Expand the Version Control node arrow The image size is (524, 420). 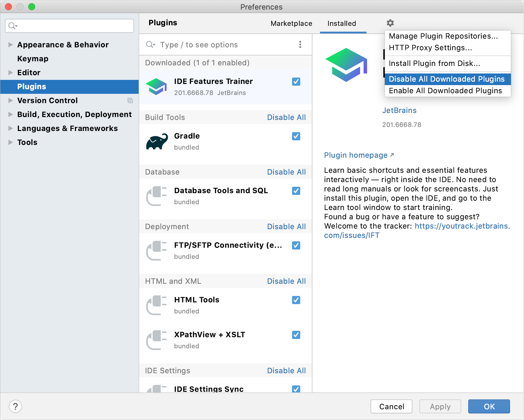[10, 100]
